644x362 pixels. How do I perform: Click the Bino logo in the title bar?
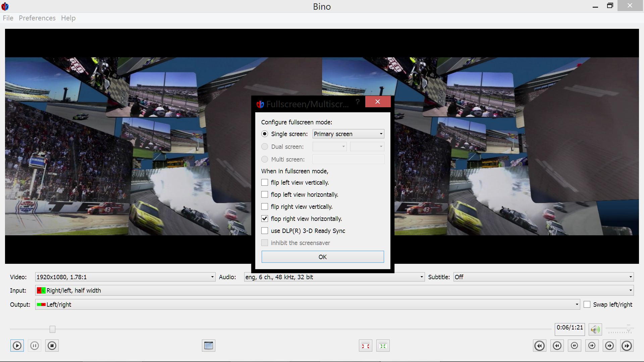pos(5,6)
